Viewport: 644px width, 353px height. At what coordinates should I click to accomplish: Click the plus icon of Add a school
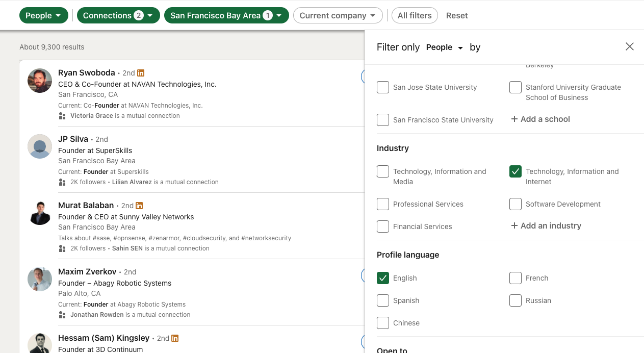514,119
